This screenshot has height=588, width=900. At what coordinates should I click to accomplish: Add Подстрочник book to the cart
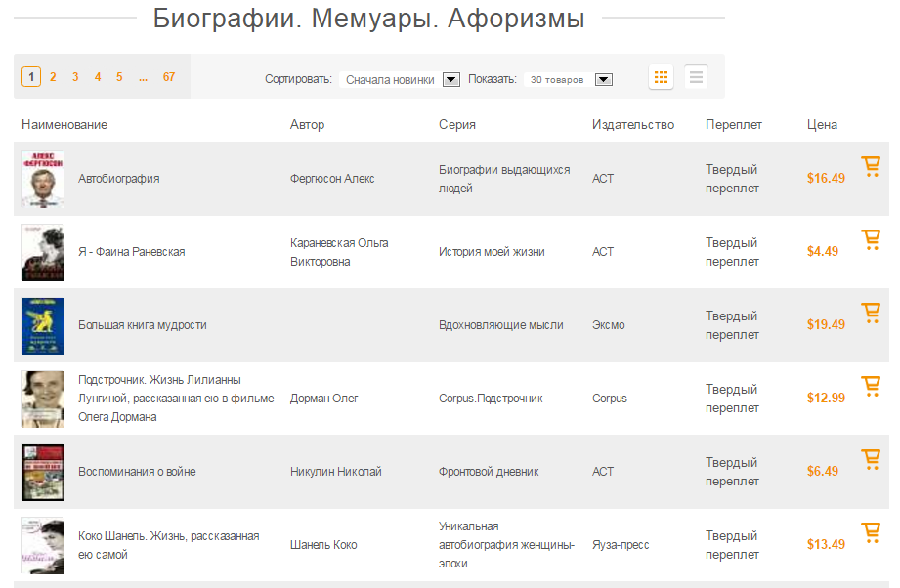871,386
